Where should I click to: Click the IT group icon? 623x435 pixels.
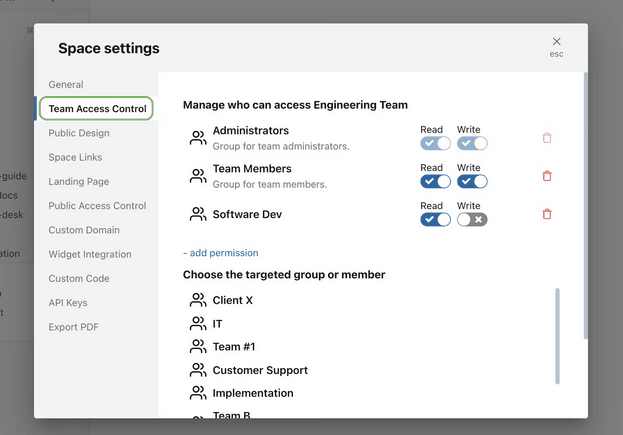[198, 324]
